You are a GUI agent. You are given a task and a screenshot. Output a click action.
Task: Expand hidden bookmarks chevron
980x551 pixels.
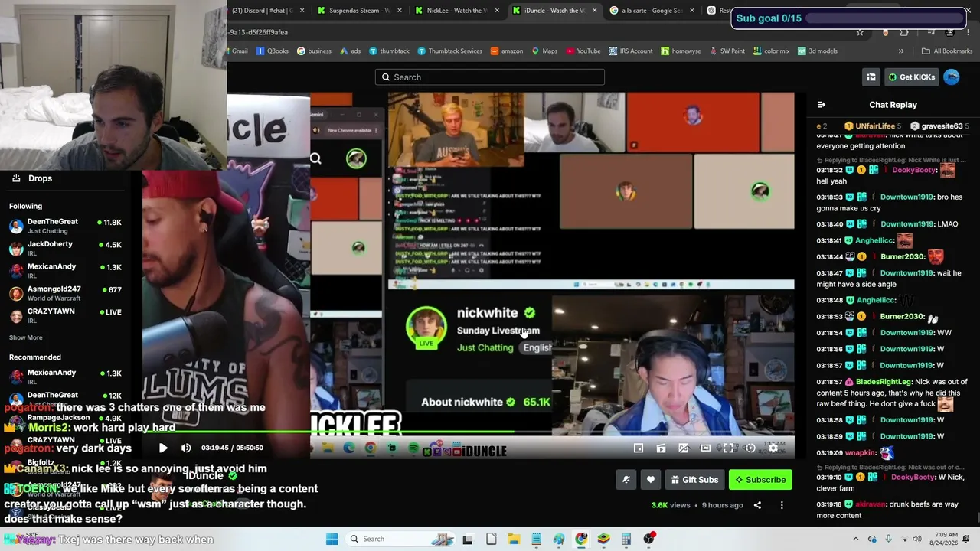901,51
